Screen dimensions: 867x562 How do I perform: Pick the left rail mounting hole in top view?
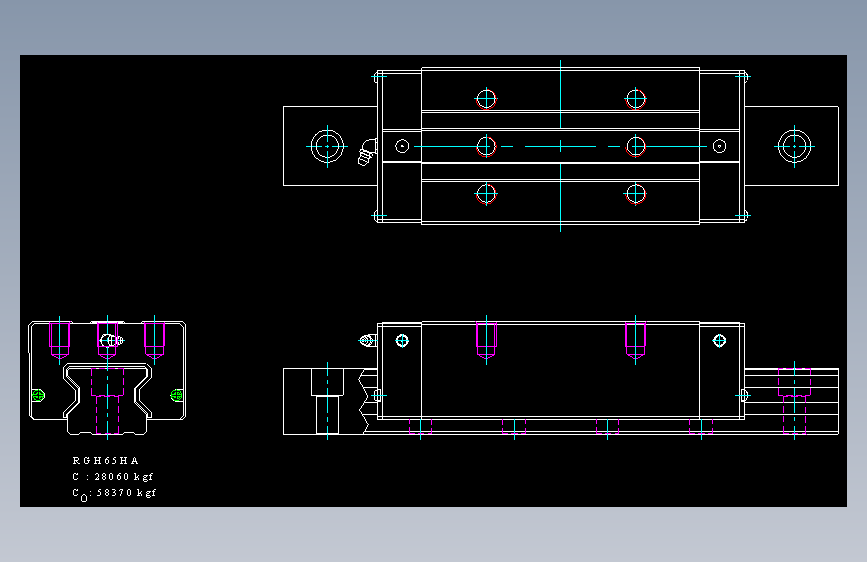327,146
